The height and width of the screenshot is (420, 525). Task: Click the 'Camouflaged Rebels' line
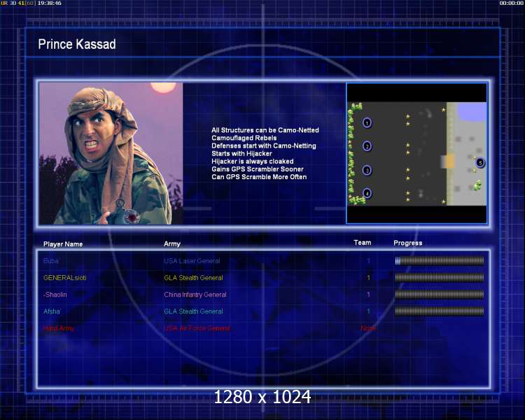pos(244,138)
